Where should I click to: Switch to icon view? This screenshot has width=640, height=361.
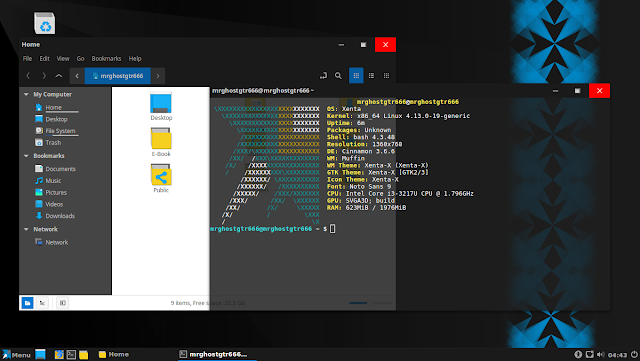coord(356,76)
